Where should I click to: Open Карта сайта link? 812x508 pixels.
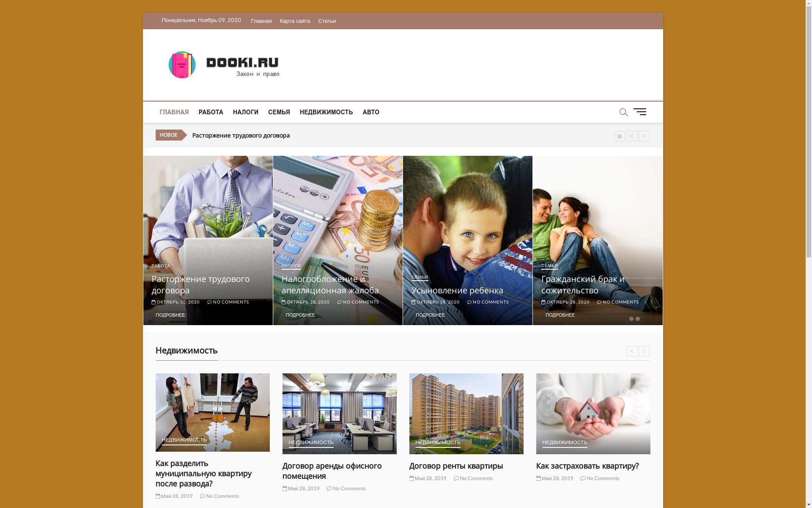(295, 21)
